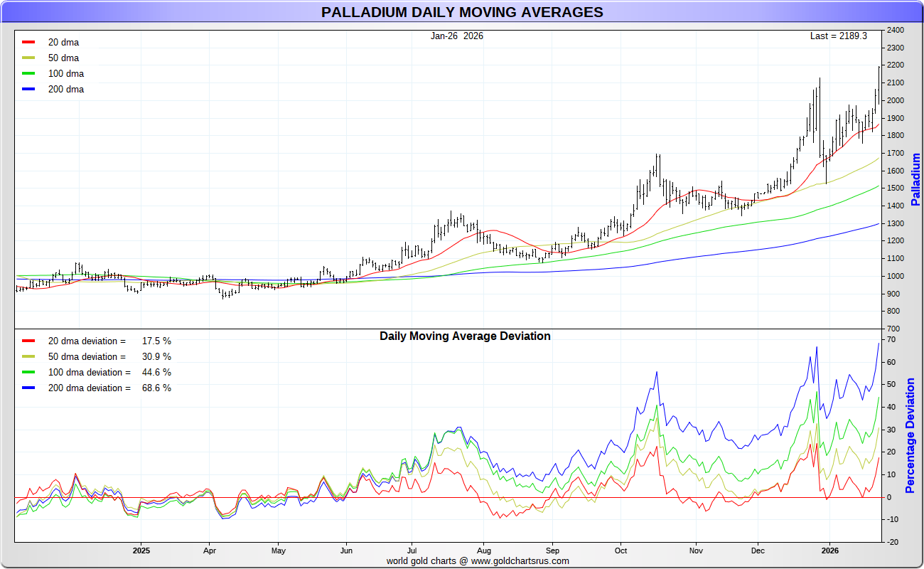Click the yellow 50 dma legend swatch
The image size is (924, 569).
click(28, 58)
